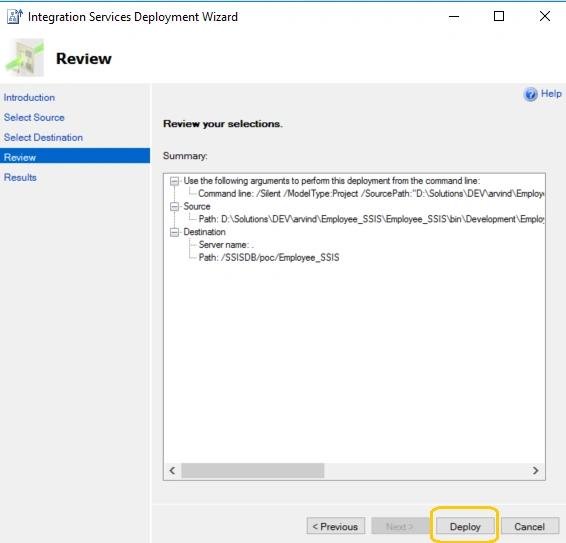Image resolution: width=566 pixels, height=543 pixels.
Task: Select the Review step in sidebar
Action: (75, 157)
